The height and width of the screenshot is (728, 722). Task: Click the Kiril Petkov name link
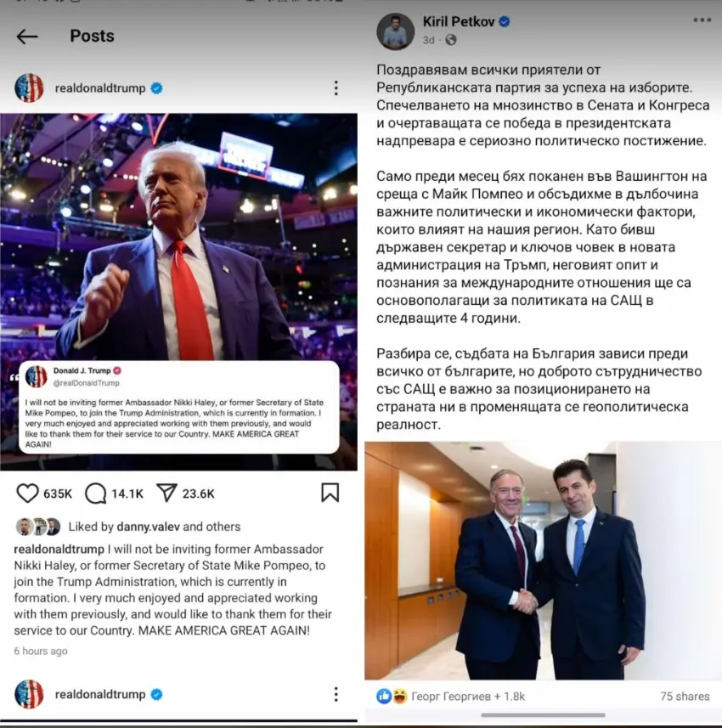click(459, 21)
